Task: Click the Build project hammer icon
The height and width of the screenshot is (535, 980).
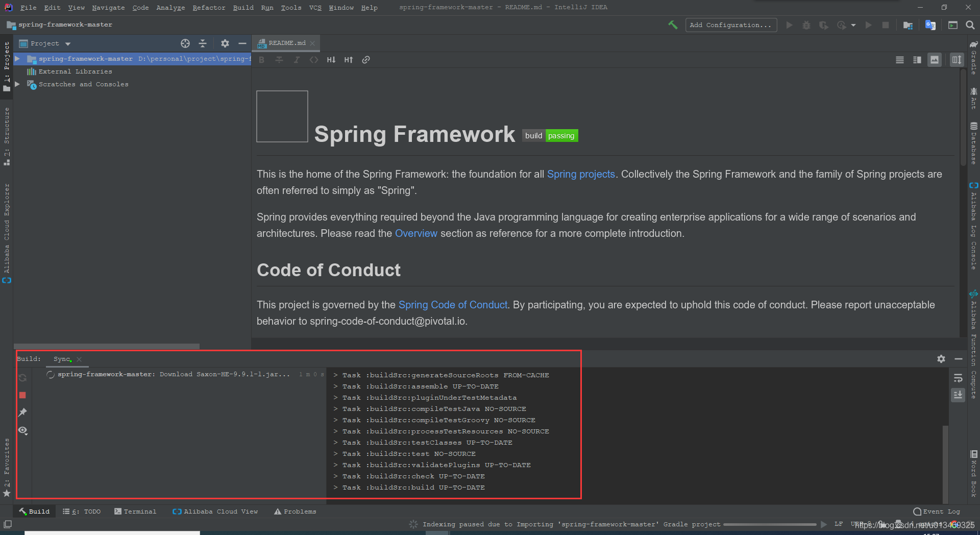Action: pyautogui.click(x=673, y=25)
